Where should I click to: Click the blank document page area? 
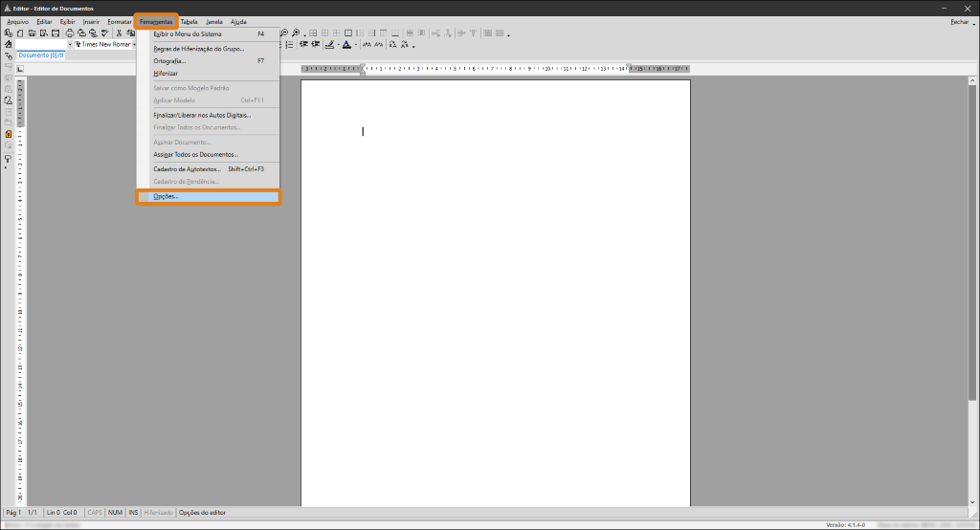pyautogui.click(x=496, y=293)
